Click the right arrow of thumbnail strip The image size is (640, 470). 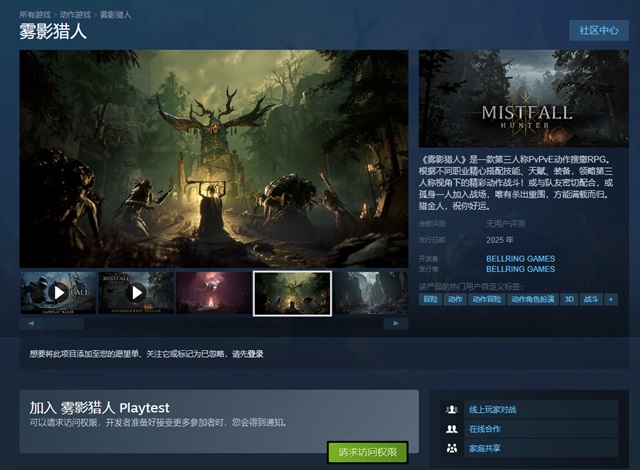click(x=396, y=324)
